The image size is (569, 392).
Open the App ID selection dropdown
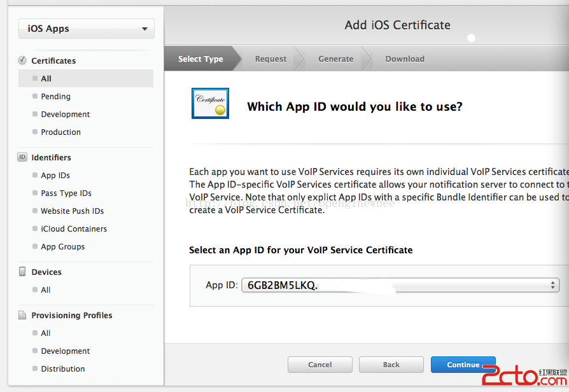tap(400, 285)
